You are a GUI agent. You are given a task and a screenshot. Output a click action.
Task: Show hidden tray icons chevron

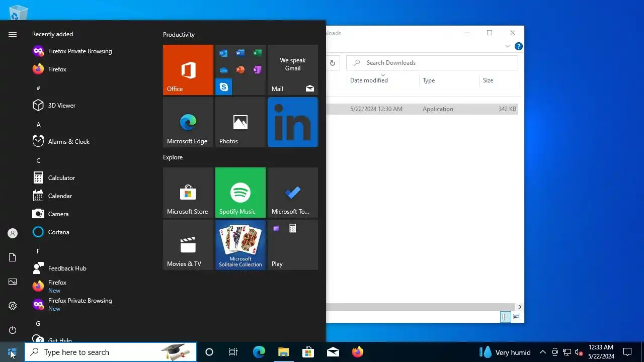pyautogui.click(x=542, y=352)
